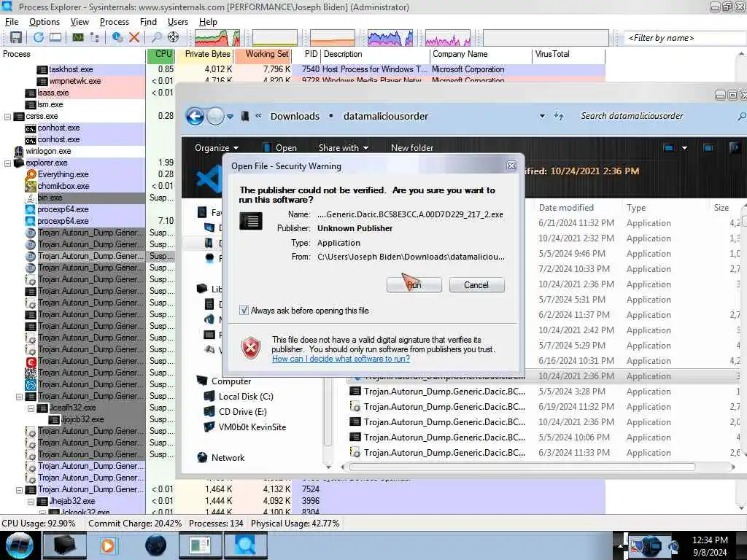Uncheck Always ask before opening this file
The width and height of the screenshot is (747, 560).
click(x=244, y=311)
